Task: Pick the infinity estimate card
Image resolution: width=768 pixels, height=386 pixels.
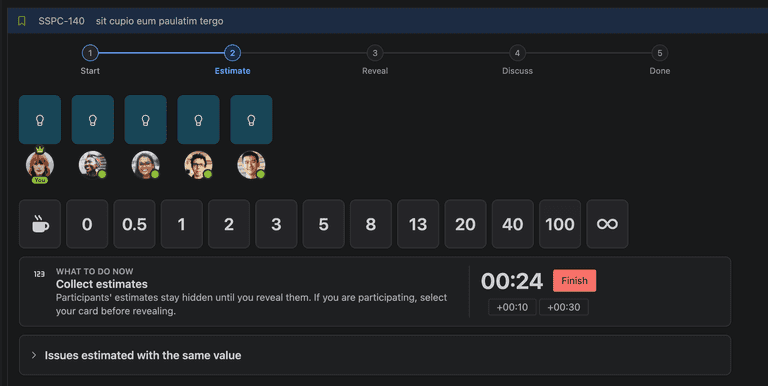Action: coord(607,224)
